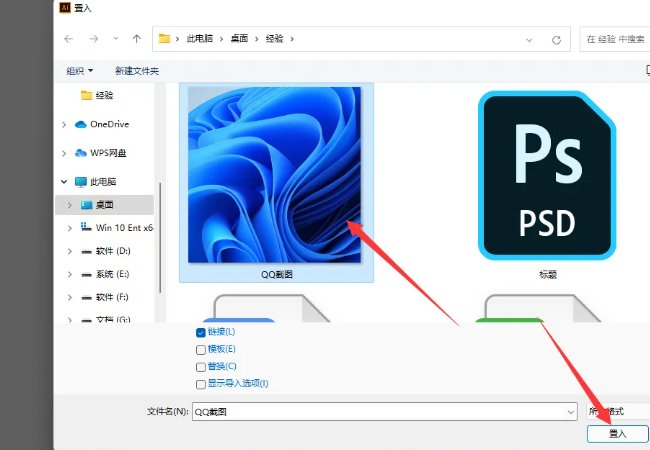Viewport: 650px width, 450px height.
Task: Enable the 模板(E) checkbox
Action: (x=201, y=350)
